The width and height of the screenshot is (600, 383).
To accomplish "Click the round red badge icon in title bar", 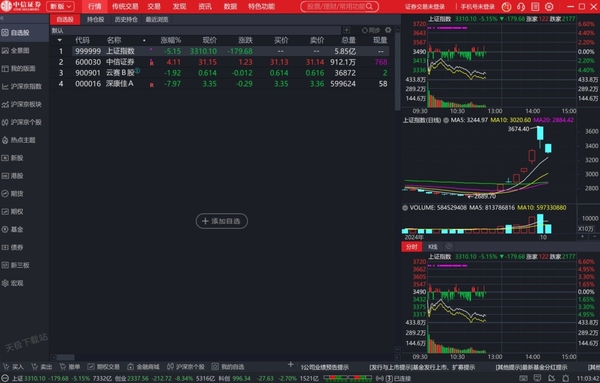I will 506,7.
